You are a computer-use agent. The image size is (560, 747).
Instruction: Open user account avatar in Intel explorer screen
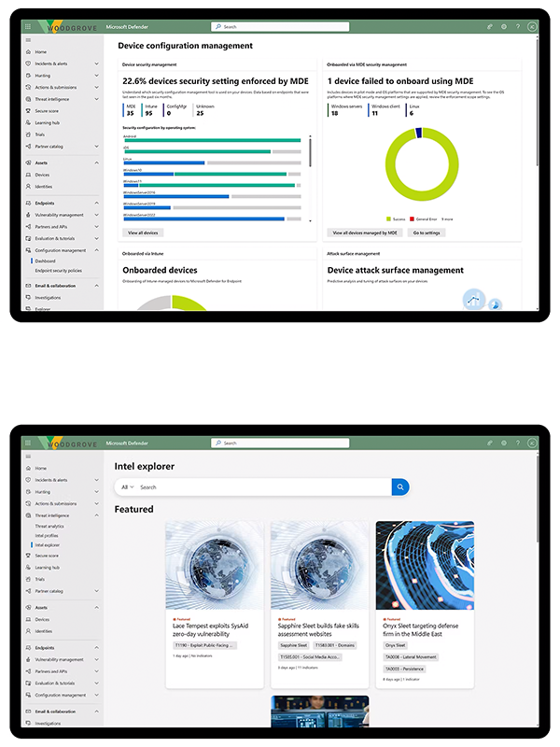(x=532, y=443)
